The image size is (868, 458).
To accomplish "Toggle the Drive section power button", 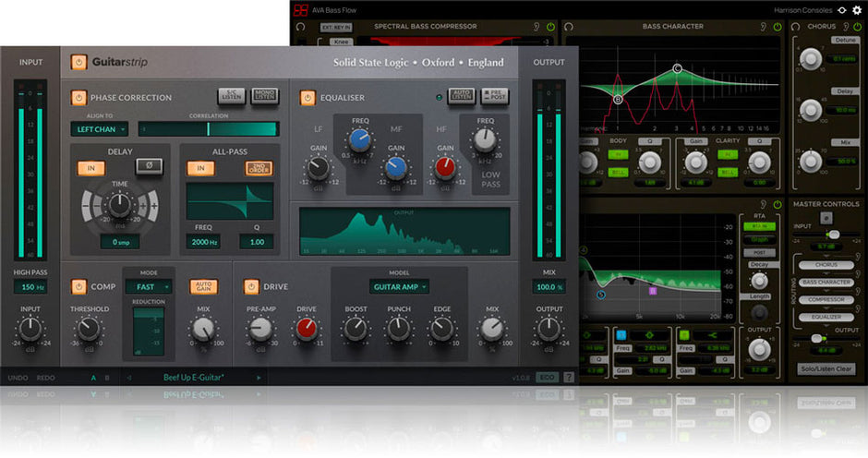I will point(251,286).
